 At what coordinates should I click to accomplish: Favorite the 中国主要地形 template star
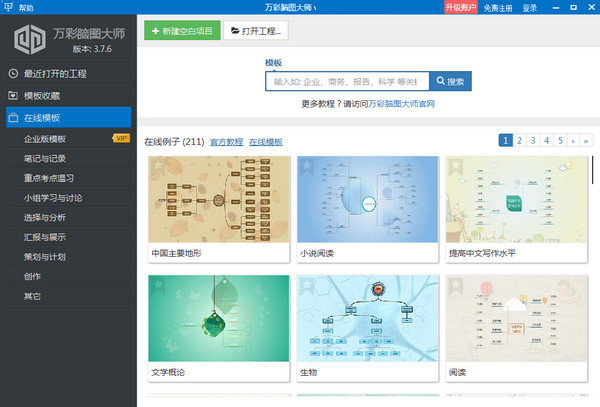157,165
